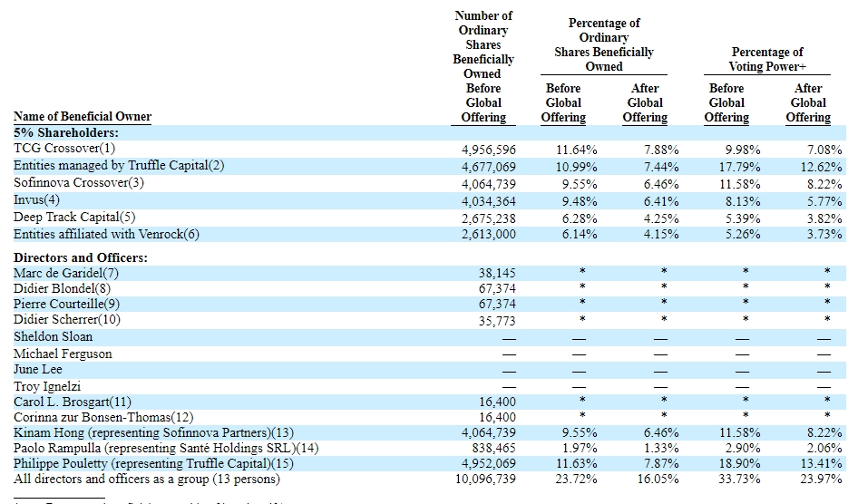Click 'Didier Scherrer(10)' name
Image resolution: width=858 pixels, height=504 pixels.
tap(67, 319)
